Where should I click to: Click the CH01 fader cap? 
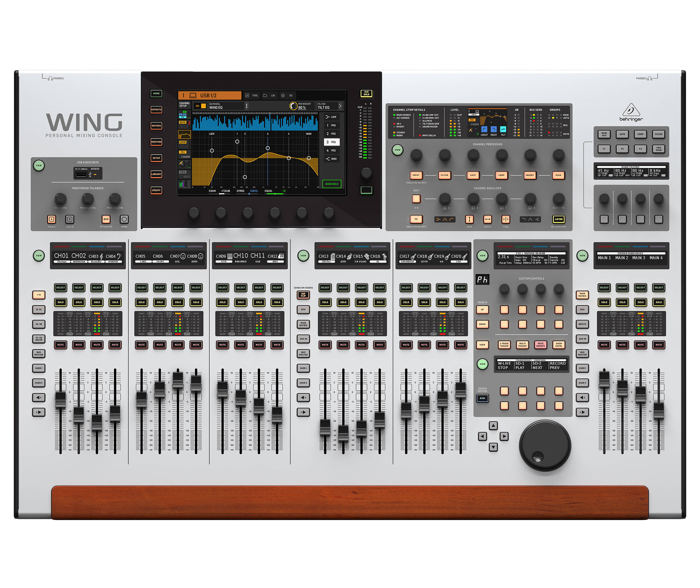pos(60,400)
